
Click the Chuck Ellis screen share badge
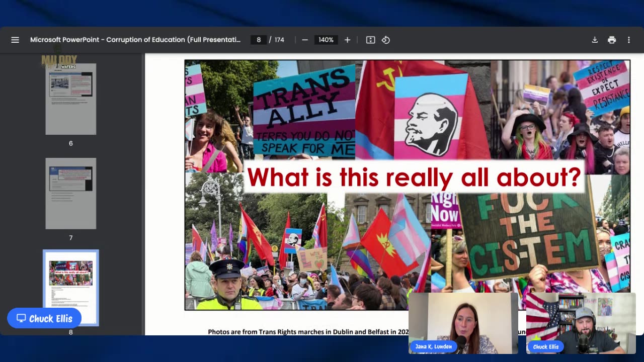click(x=45, y=318)
